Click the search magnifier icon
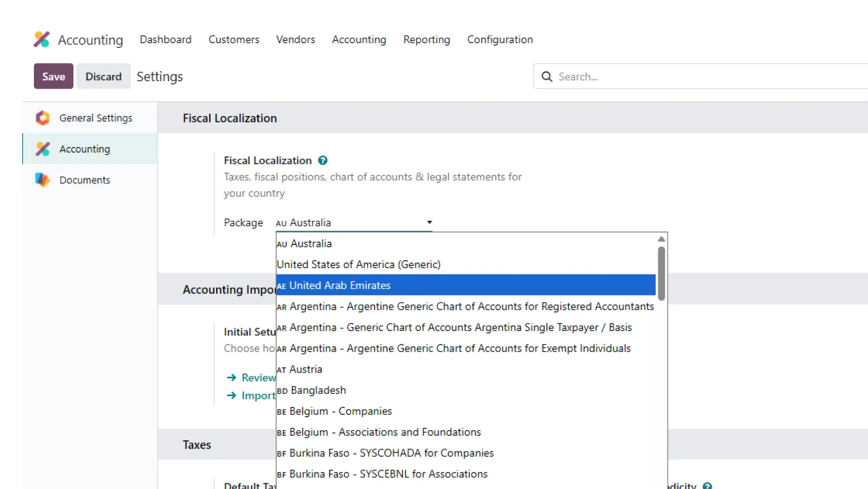The width and height of the screenshot is (868, 489). tap(547, 77)
